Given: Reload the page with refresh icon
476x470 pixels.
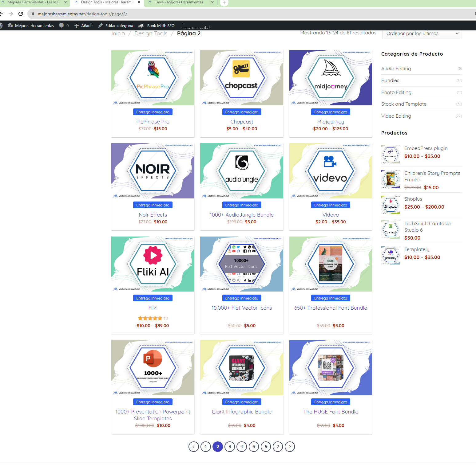Looking at the screenshot, I should pos(21,14).
